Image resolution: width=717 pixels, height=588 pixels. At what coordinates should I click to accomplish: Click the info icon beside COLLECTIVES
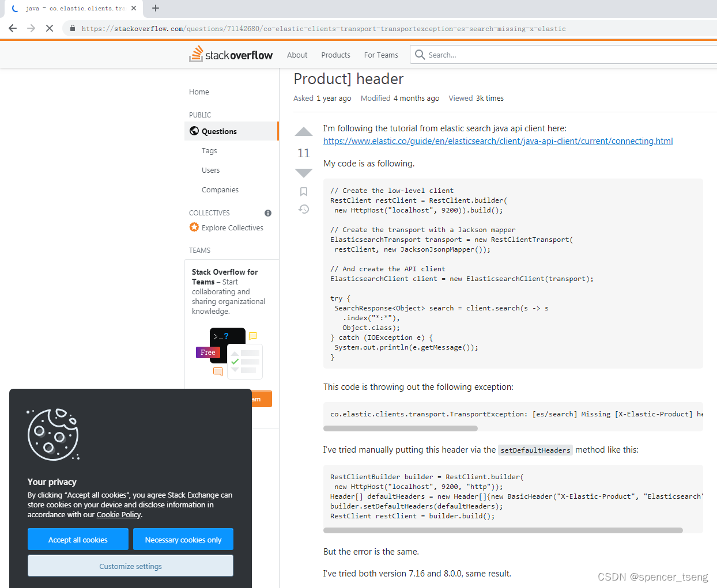click(x=267, y=213)
